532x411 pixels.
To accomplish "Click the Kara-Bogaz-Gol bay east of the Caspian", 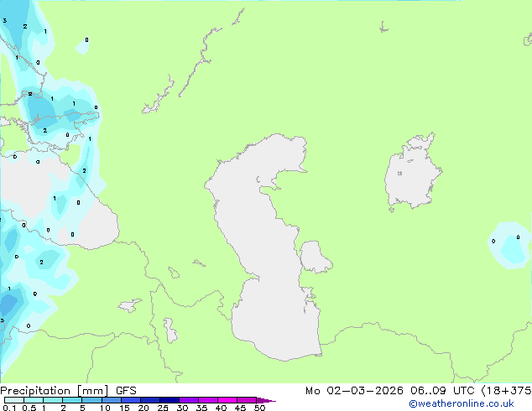I will click(x=315, y=257).
